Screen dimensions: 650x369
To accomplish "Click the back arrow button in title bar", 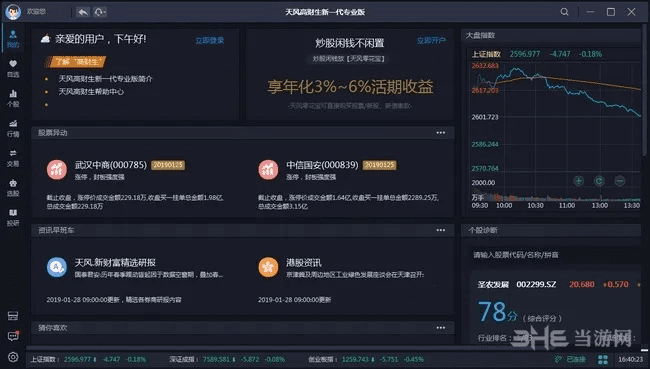I will pyautogui.click(x=83, y=12).
